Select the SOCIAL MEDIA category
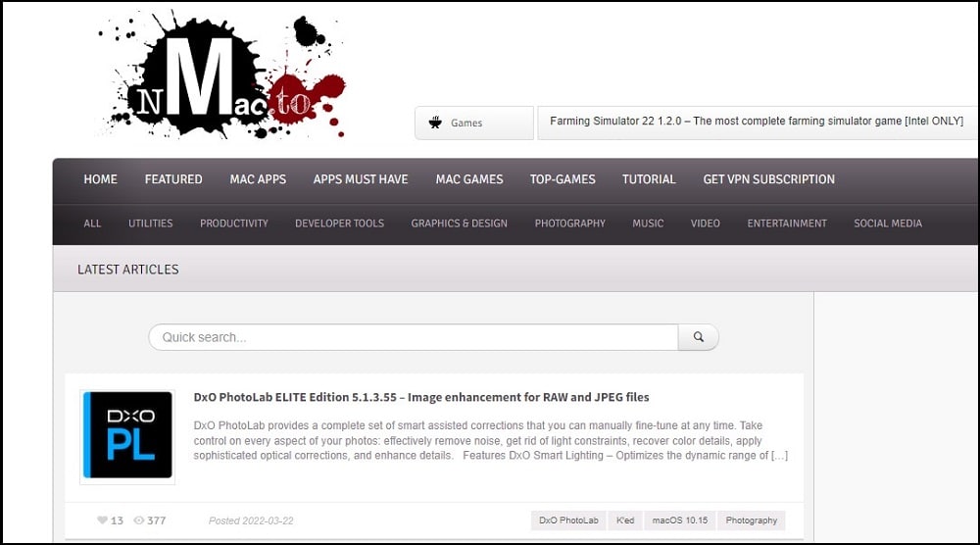 click(x=888, y=223)
